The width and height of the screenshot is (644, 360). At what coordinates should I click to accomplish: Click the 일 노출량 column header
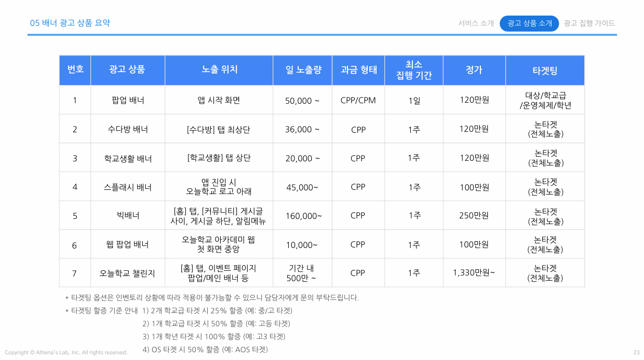[303, 70]
